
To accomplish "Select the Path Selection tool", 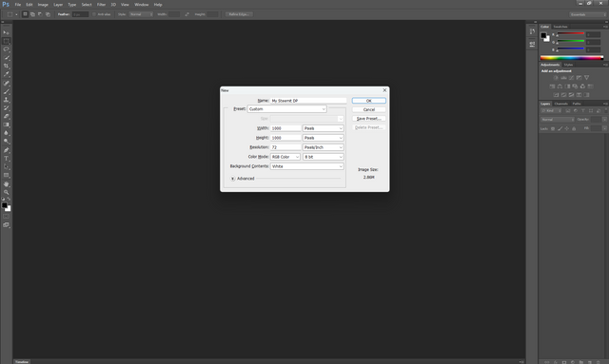I will coord(7,167).
